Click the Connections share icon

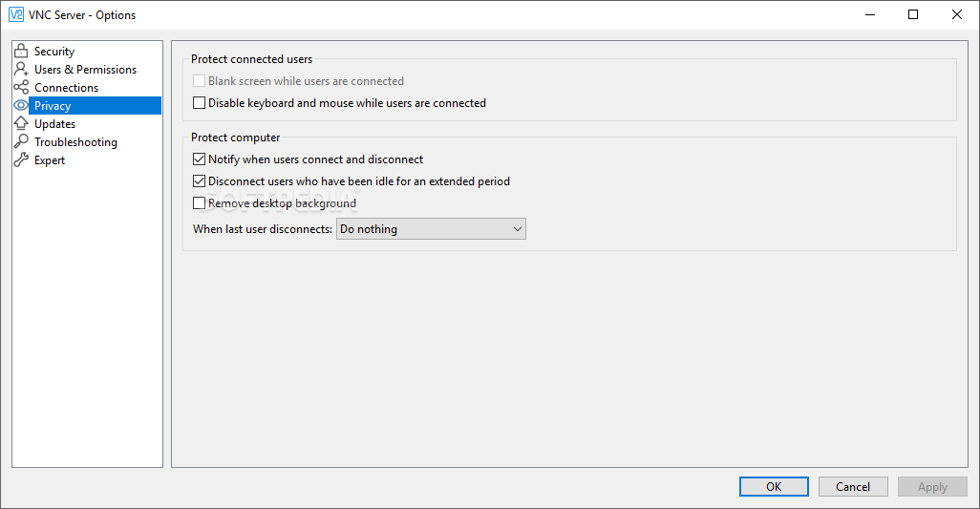click(21, 87)
